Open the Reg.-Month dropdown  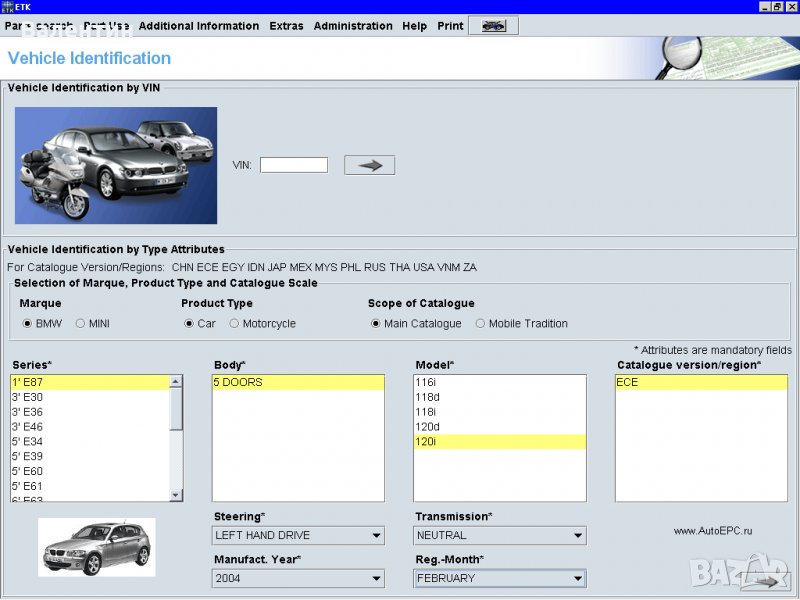pos(577,578)
